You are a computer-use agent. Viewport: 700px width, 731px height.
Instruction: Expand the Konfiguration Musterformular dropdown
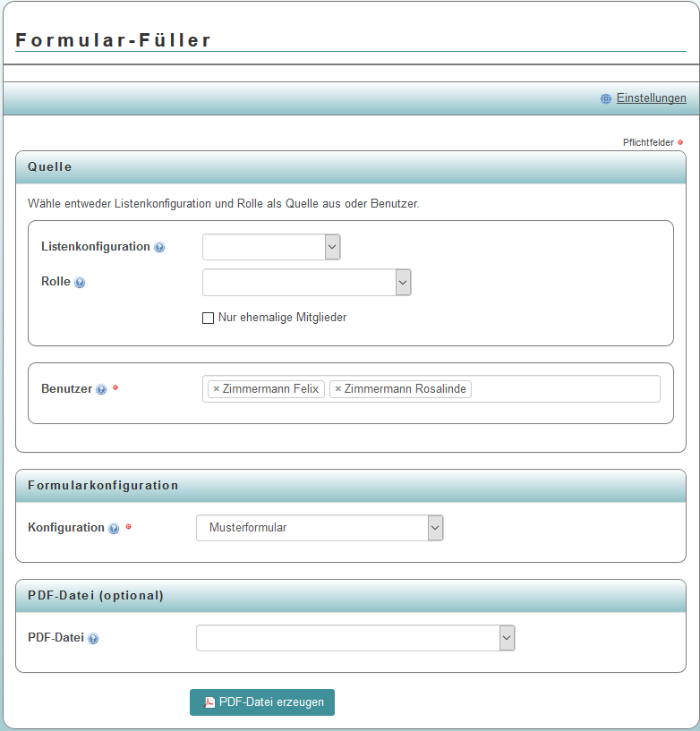(320, 528)
